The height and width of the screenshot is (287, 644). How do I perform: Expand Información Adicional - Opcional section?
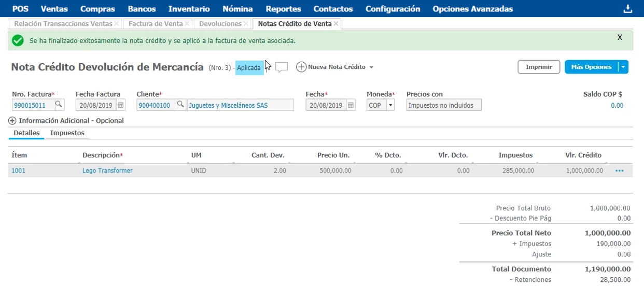(x=12, y=121)
